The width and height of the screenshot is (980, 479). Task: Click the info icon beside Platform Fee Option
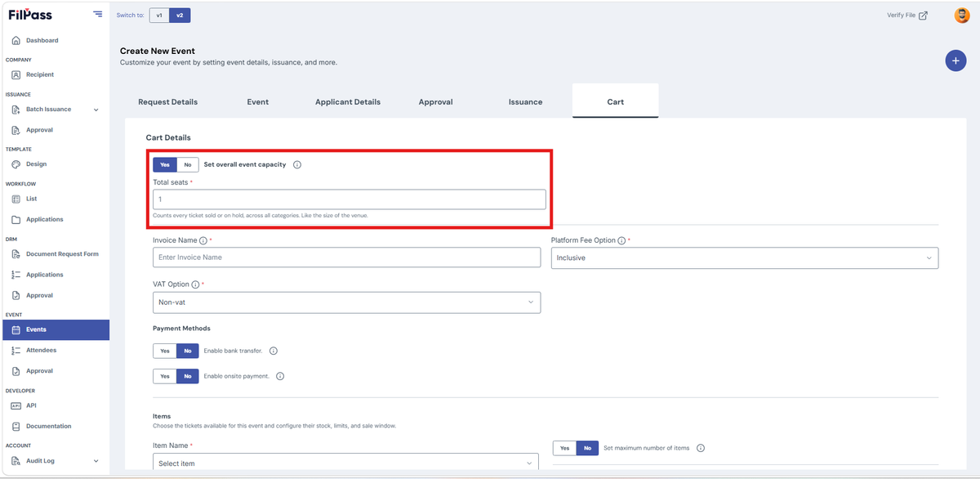click(x=621, y=241)
